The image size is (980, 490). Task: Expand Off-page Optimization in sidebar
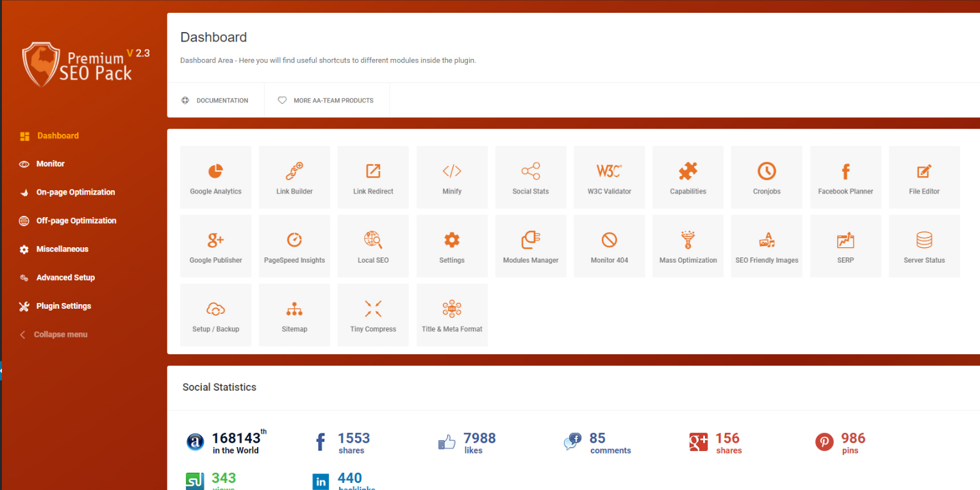(76, 221)
